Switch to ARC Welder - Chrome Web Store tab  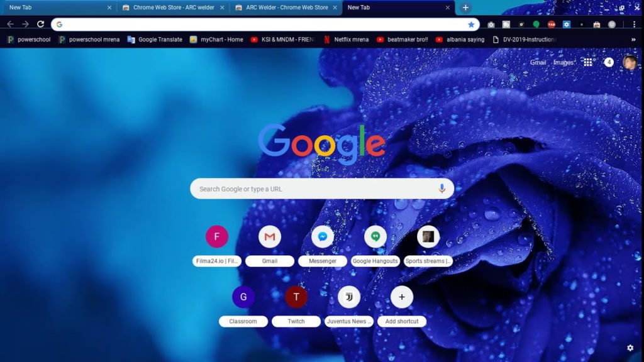(286, 8)
